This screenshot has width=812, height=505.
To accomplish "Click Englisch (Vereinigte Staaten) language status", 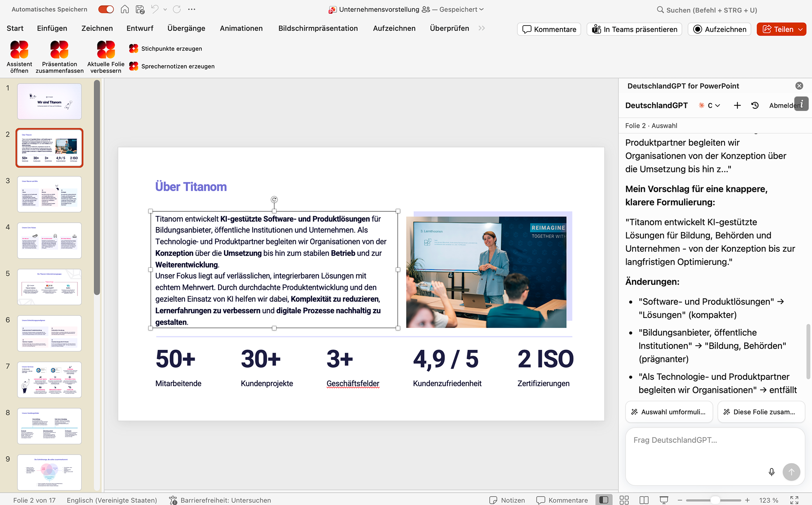I will (112, 500).
